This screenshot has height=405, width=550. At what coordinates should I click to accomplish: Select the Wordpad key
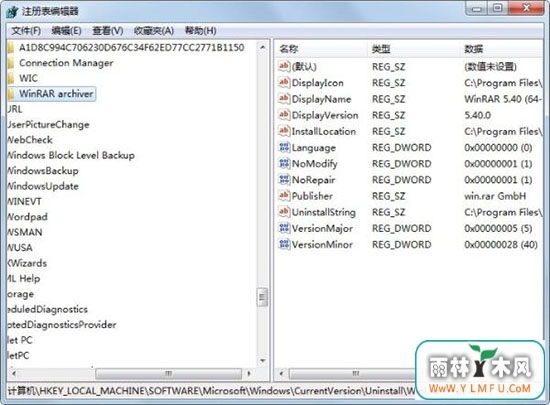click(28, 217)
